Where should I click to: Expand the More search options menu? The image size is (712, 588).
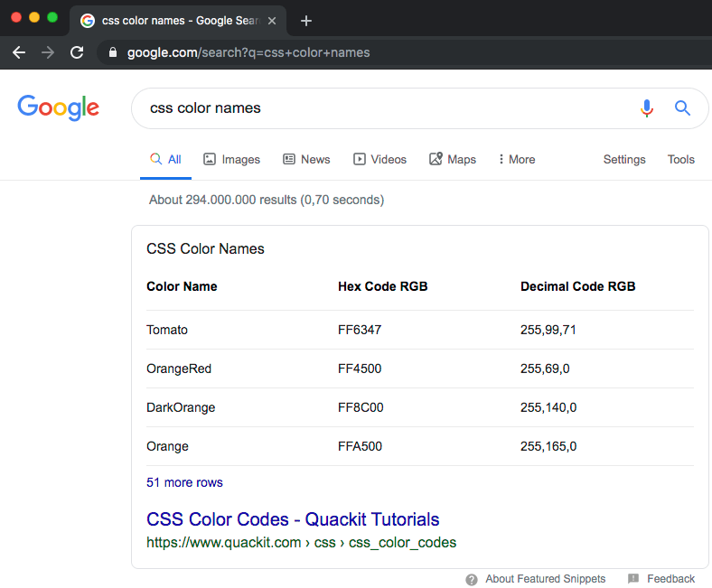coord(516,159)
